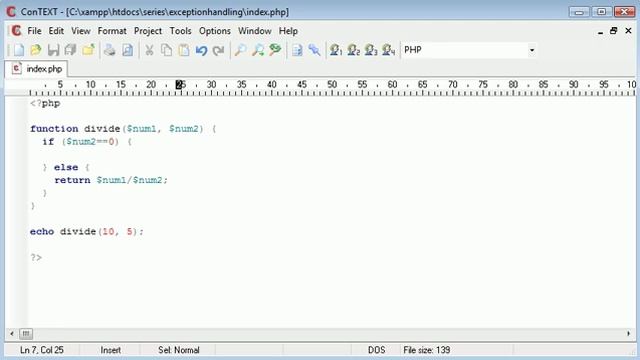Click the '?>' closing tag
This screenshot has width=640, height=360.
point(36,258)
